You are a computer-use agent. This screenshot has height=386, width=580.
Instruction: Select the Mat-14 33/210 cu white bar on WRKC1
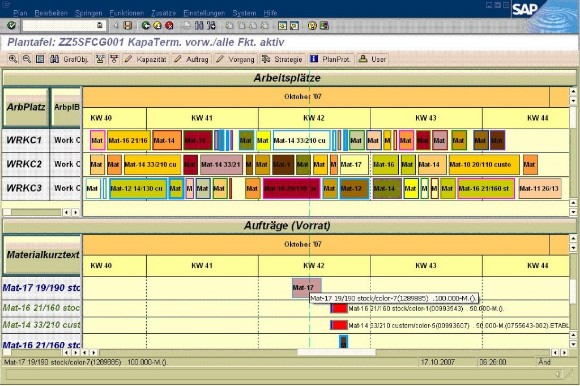(301, 140)
